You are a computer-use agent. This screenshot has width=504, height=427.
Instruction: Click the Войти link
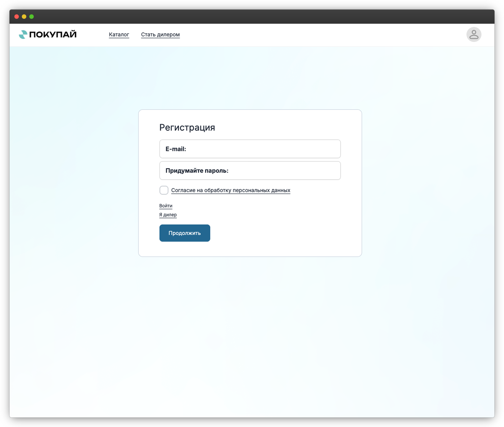[x=165, y=205]
